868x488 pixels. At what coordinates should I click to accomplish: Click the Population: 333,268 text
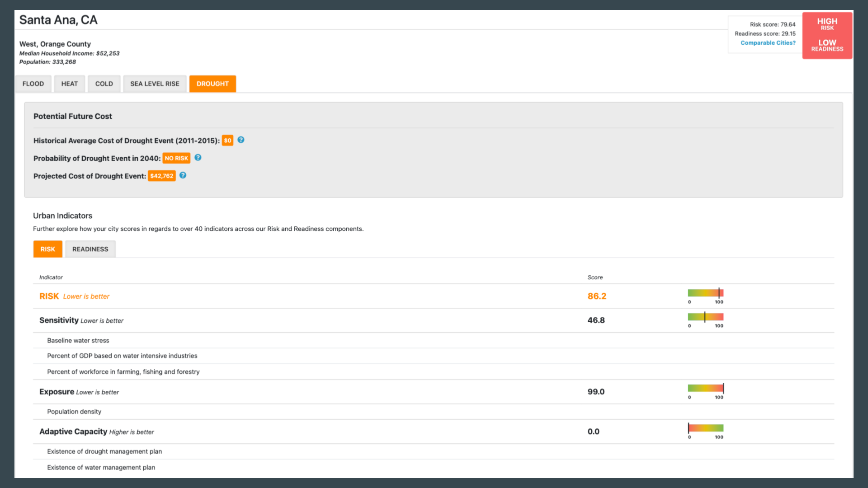(x=47, y=62)
